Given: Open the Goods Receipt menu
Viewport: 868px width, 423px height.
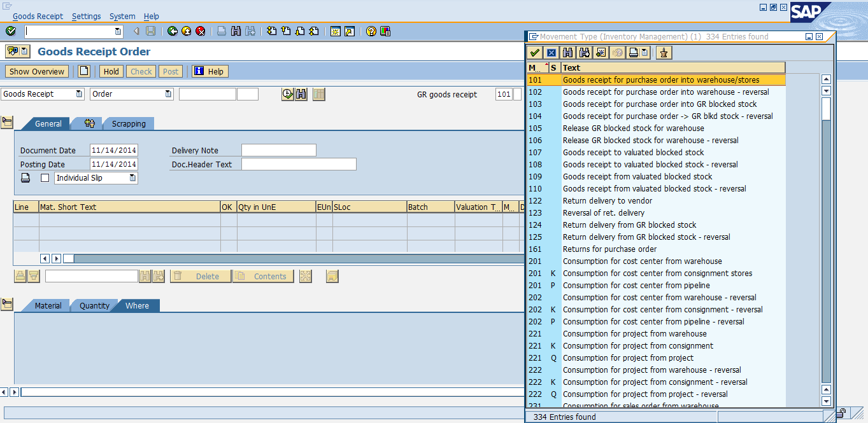Looking at the screenshot, I should [x=38, y=16].
